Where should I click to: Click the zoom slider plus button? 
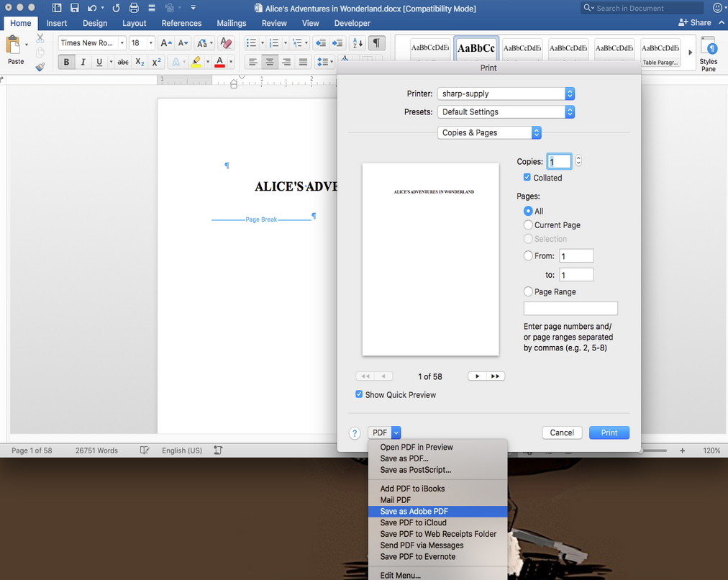[x=683, y=450]
